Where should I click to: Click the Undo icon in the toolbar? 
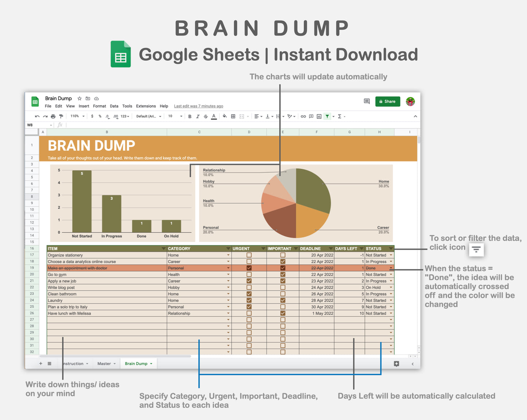(36, 116)
